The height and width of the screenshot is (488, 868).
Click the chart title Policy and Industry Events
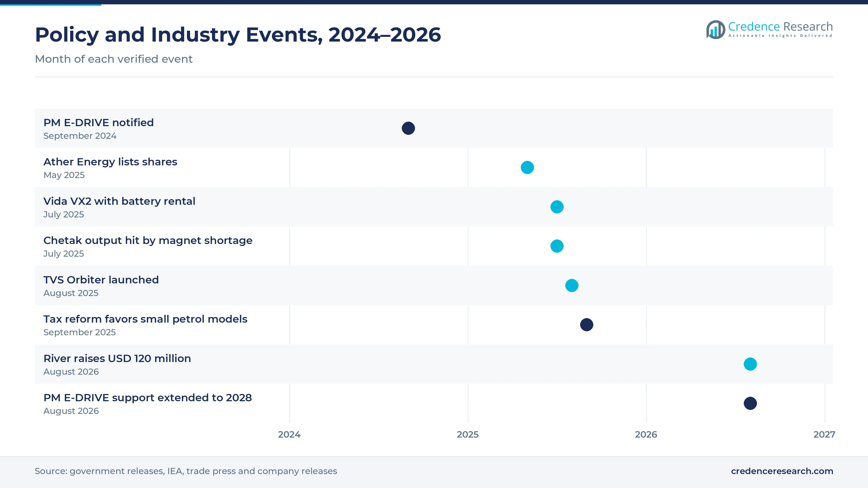pyautogui.click(x=238, y=35)
